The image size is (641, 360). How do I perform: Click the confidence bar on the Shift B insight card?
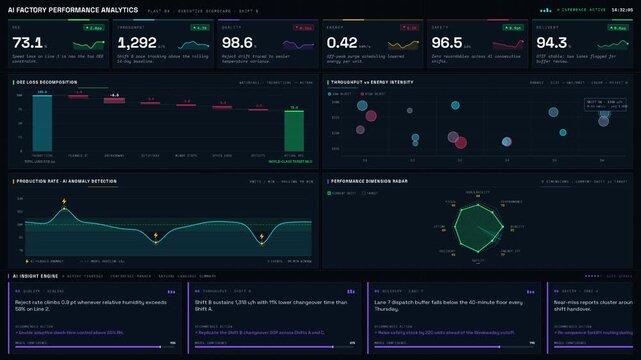point(275,347)
